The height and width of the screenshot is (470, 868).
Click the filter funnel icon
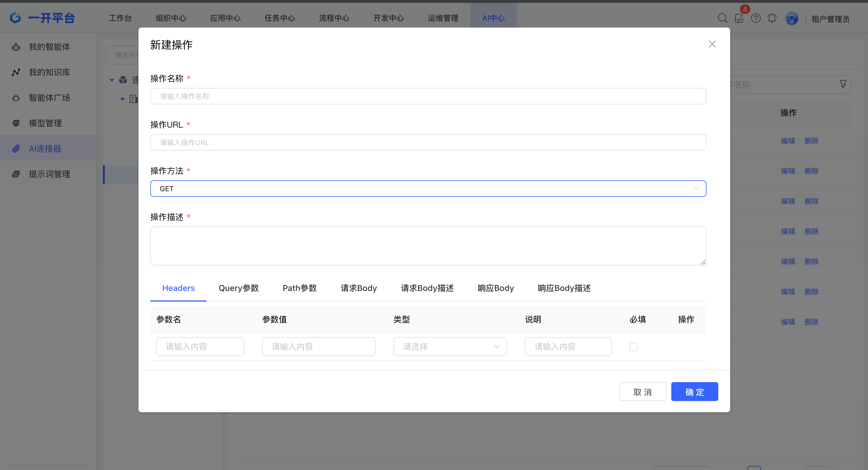pos(843,84)
